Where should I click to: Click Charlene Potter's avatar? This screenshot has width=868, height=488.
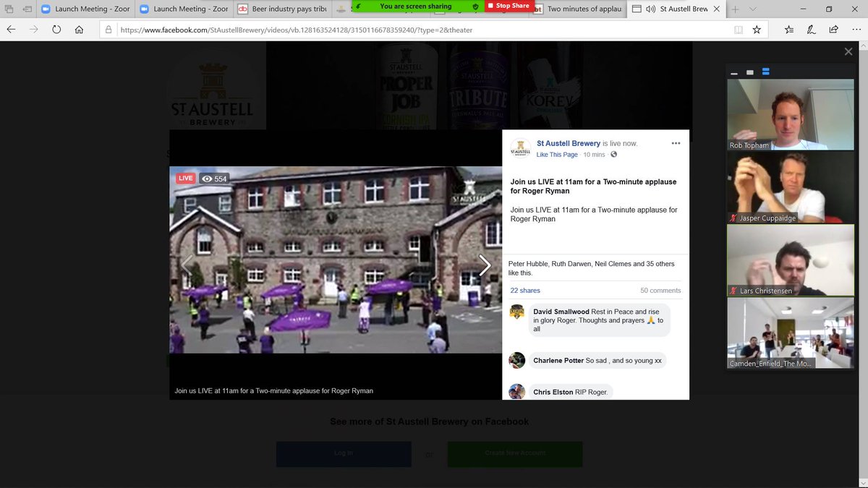click(516, 360)
